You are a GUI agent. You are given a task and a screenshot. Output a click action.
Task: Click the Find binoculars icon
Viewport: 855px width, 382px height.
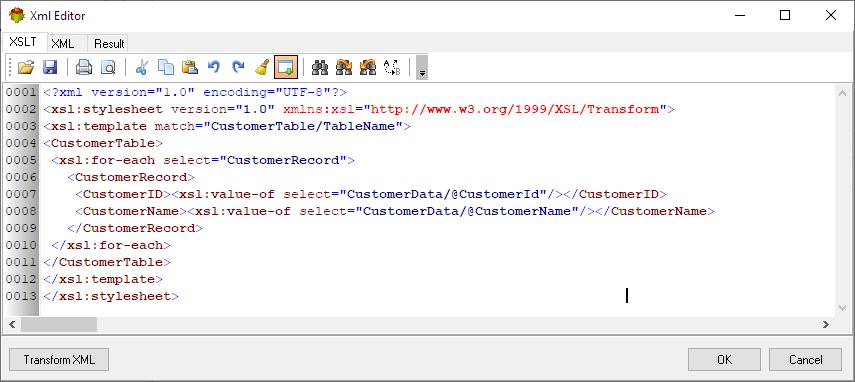click(320, 68)
